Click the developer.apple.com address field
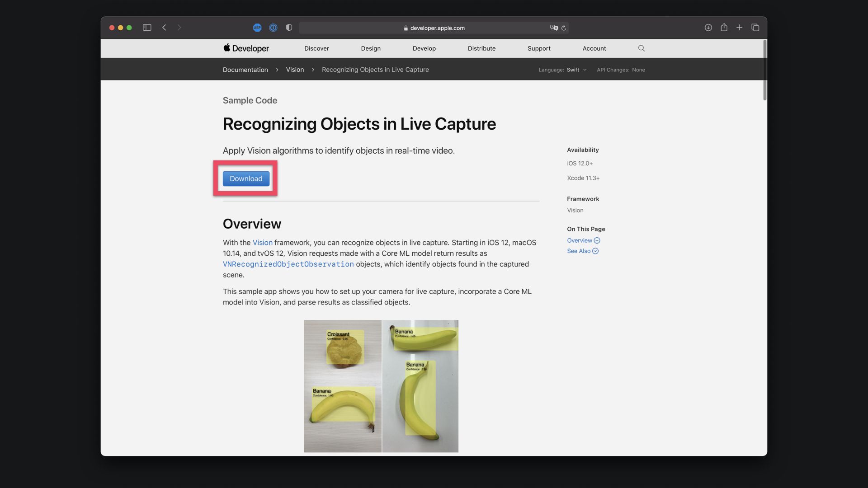The image size is (868, 488). (434, 28)
